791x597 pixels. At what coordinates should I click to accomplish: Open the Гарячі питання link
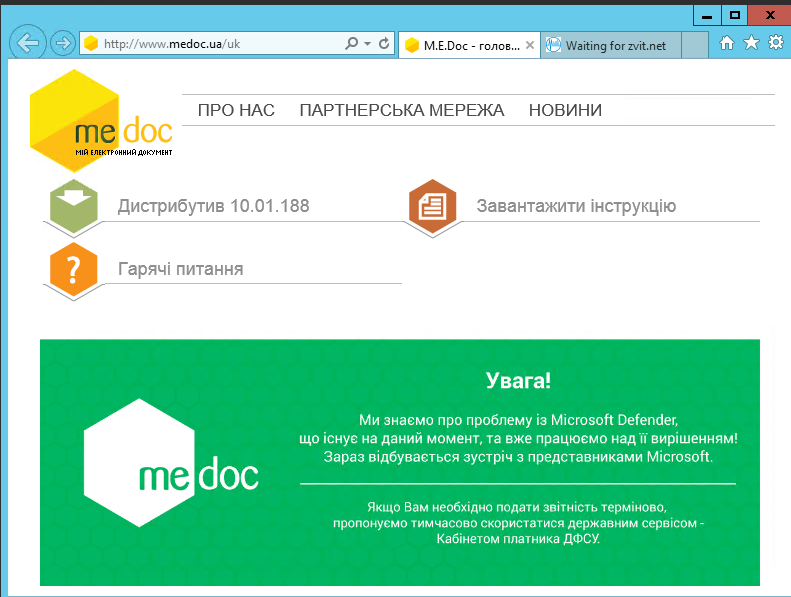[181, 269]
